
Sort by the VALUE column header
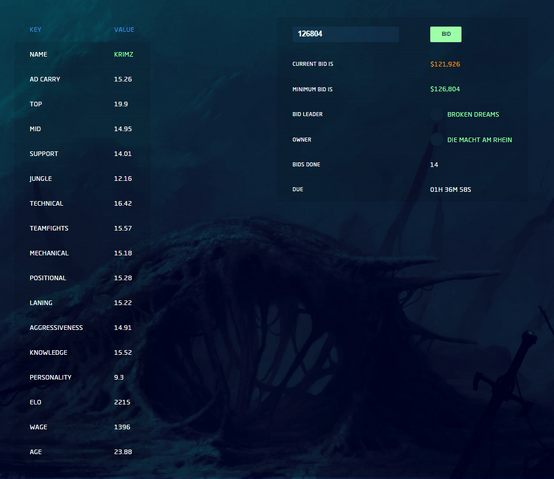tap(124, 30)
